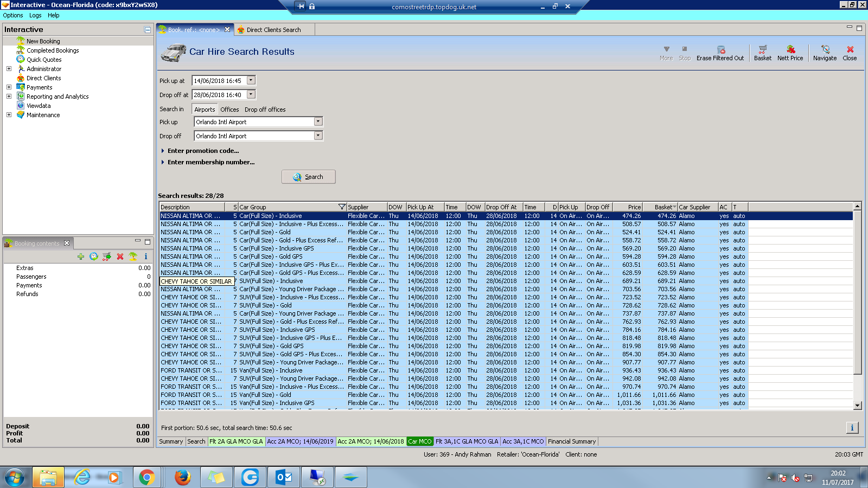Screen dimensions: 868x488
Task: Click the Navigate compass icon
Action: (x=825, y=50)
